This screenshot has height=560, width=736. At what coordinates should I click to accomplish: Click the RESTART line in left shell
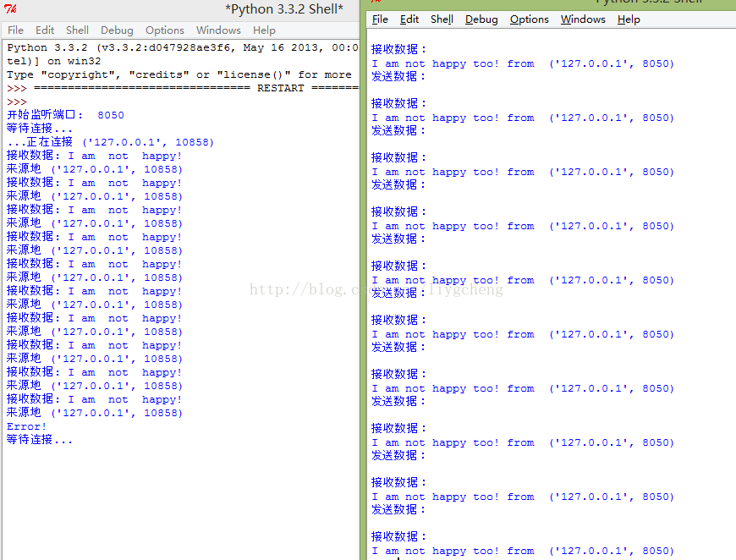[183, 88]
